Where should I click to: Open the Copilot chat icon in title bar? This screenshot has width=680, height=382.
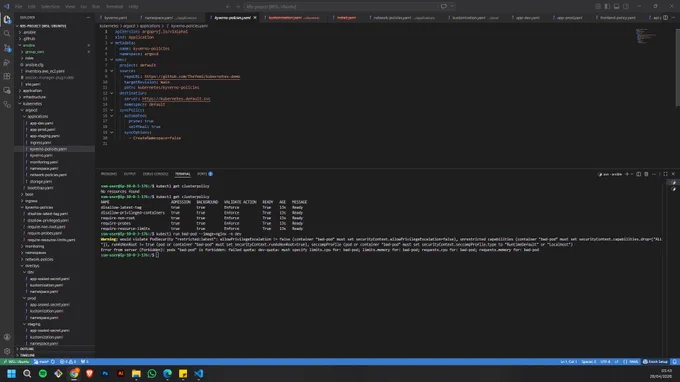444,7
